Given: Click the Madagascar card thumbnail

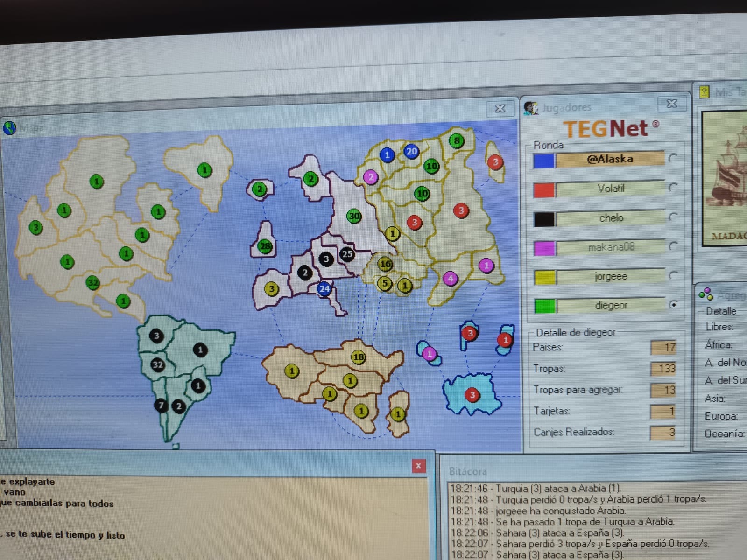Looking at the screenshot, I should point(725,179).
